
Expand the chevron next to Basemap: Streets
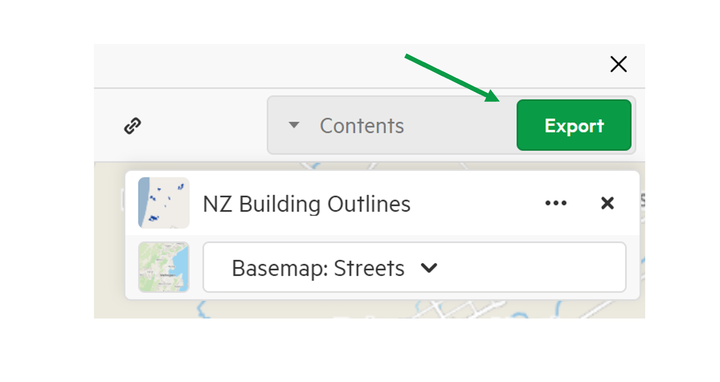click(x=429, y=268)
